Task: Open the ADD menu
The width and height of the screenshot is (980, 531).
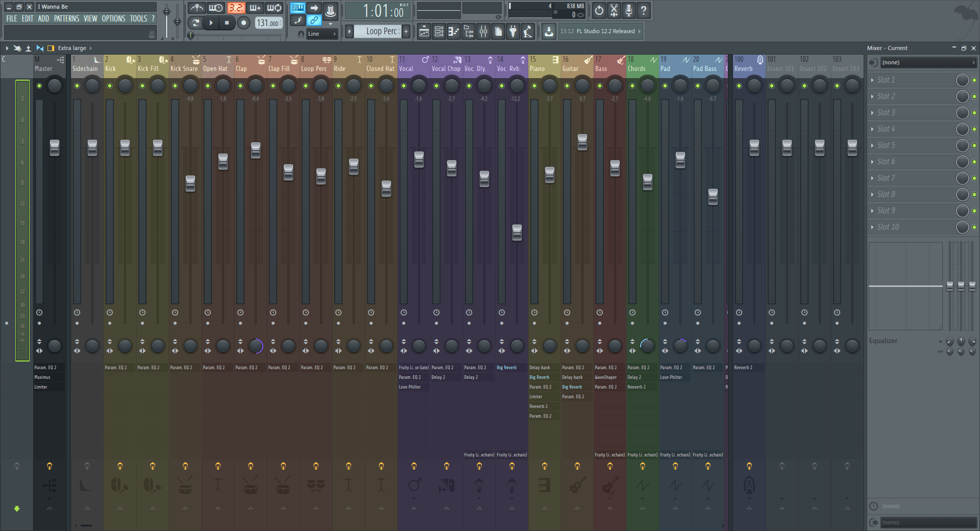Action: pos(44,18)
